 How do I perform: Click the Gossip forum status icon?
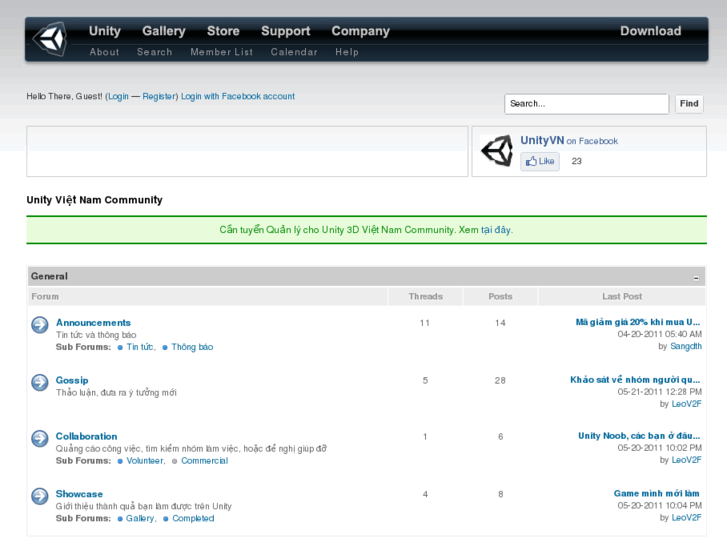click(40, 383)
